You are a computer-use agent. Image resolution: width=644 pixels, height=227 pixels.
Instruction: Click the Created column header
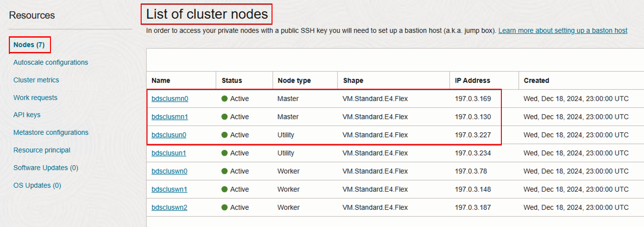(536, 80)
